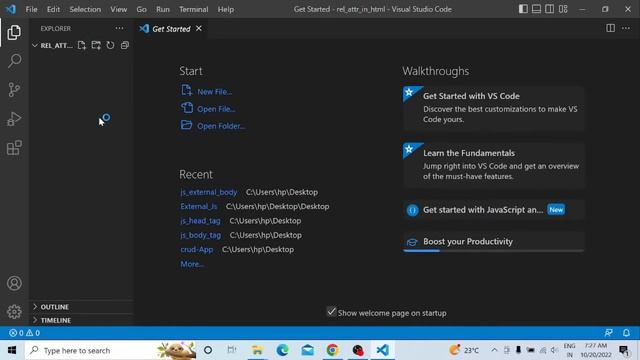Viewport: 640px width, 360px height.
Task: Open the Go menu
Action: click(141, 9)
